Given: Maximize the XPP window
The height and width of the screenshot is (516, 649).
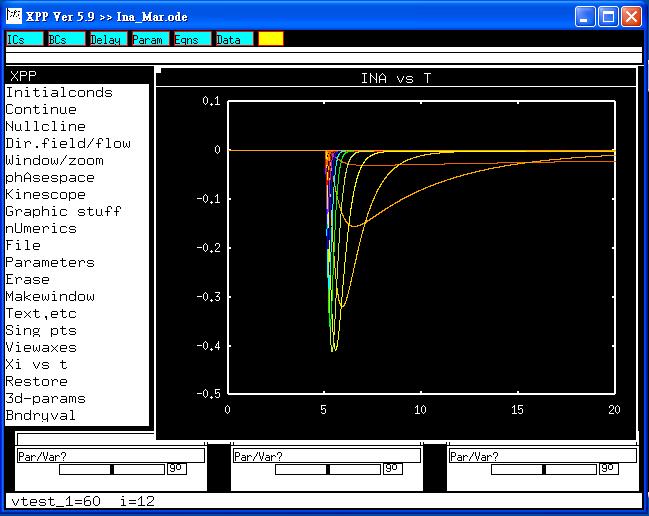Looking at the screenshot, I should [x=608, y=17].
